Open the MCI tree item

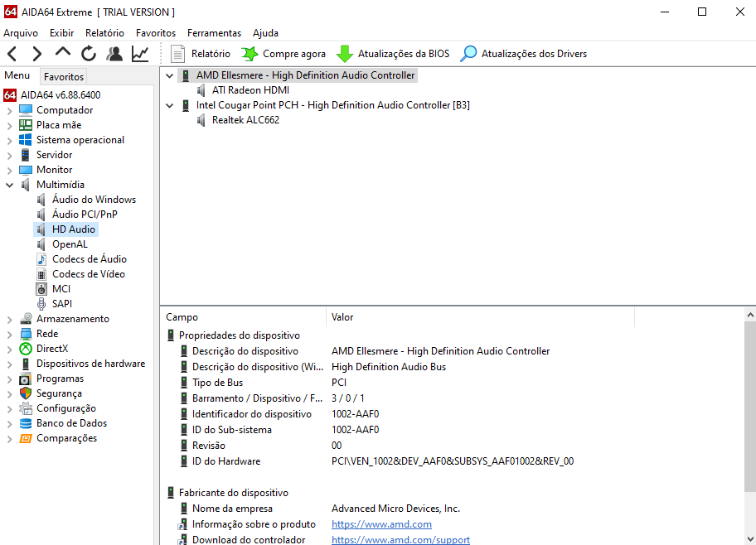(61, 289)
